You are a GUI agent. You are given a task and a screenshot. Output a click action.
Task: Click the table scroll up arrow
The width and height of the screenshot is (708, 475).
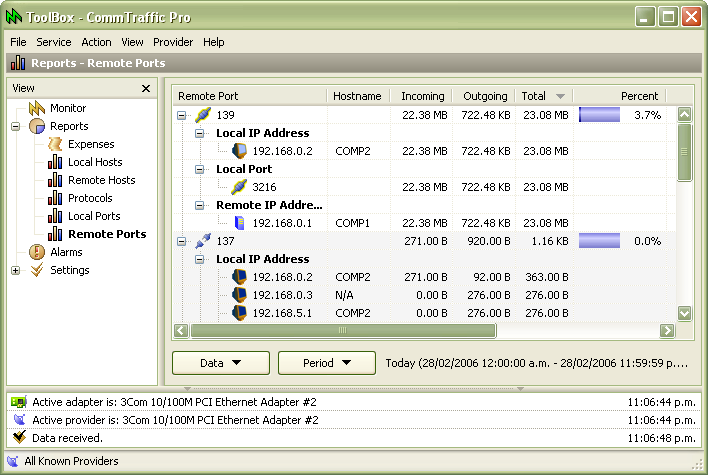pos(685,115)
